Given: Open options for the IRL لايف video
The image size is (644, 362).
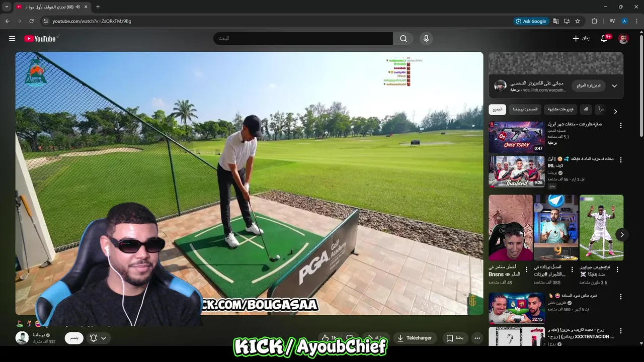Looking at the screenshot, I should point(620,160).
